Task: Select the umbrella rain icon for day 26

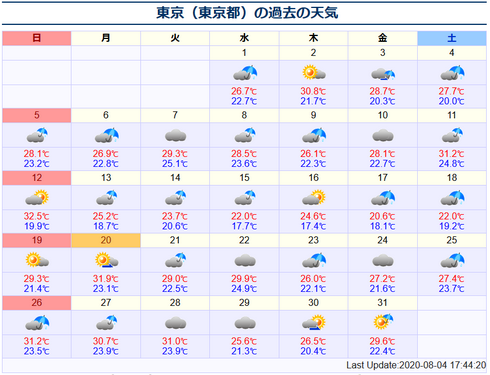Action: point(37,323)
